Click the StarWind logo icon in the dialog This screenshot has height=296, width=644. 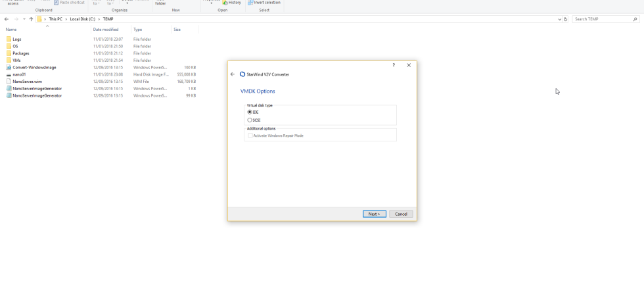[242, 74]
